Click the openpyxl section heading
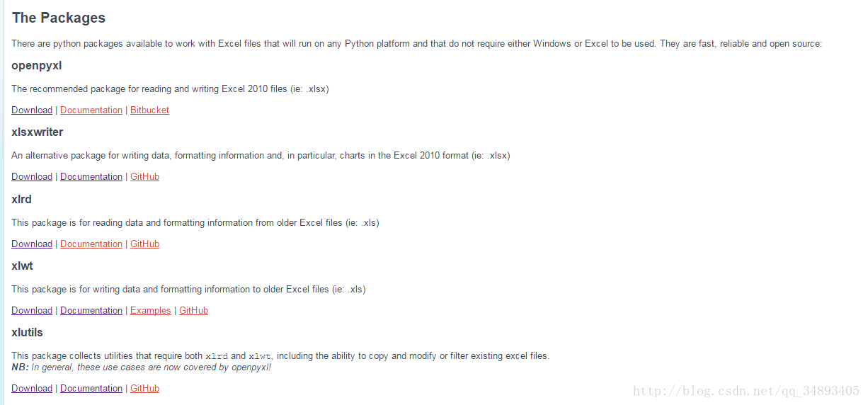This screenshot has height=405, width=868. (37, 66)
